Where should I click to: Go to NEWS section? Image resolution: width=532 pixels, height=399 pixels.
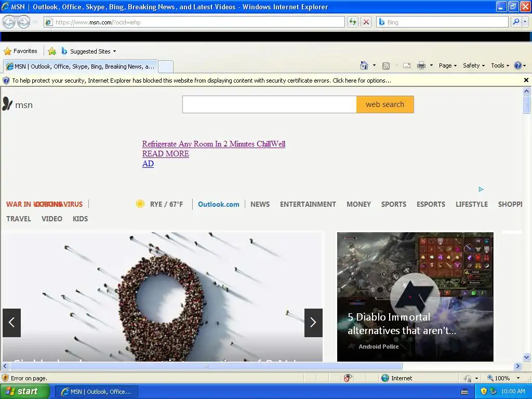click(x=260, y=204)
